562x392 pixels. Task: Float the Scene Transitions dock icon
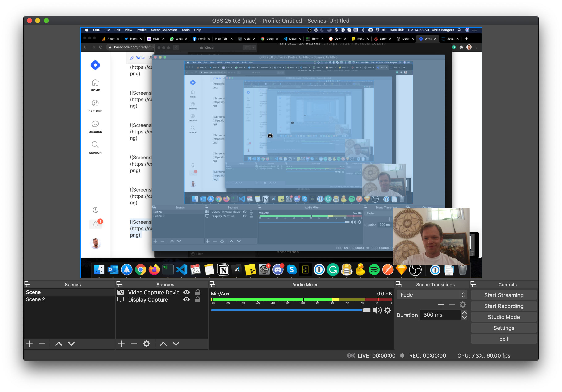398,284
